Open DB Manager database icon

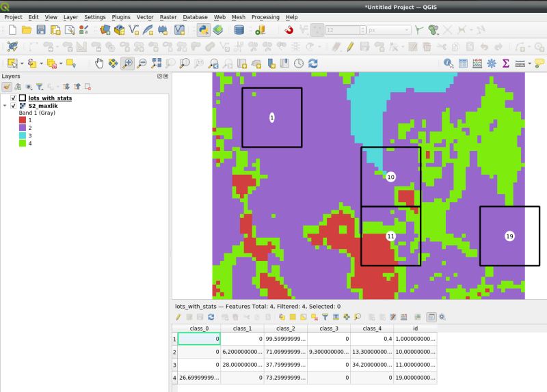click(239, 30)
